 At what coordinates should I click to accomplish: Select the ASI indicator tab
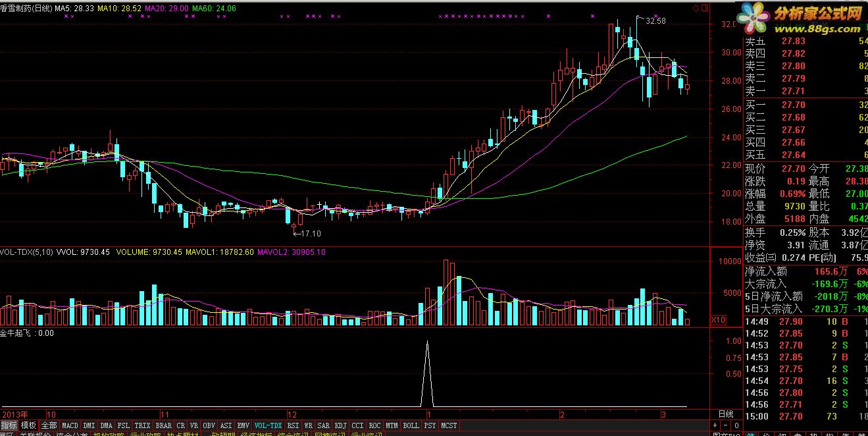pyautogui.click(x=226, y=425)
